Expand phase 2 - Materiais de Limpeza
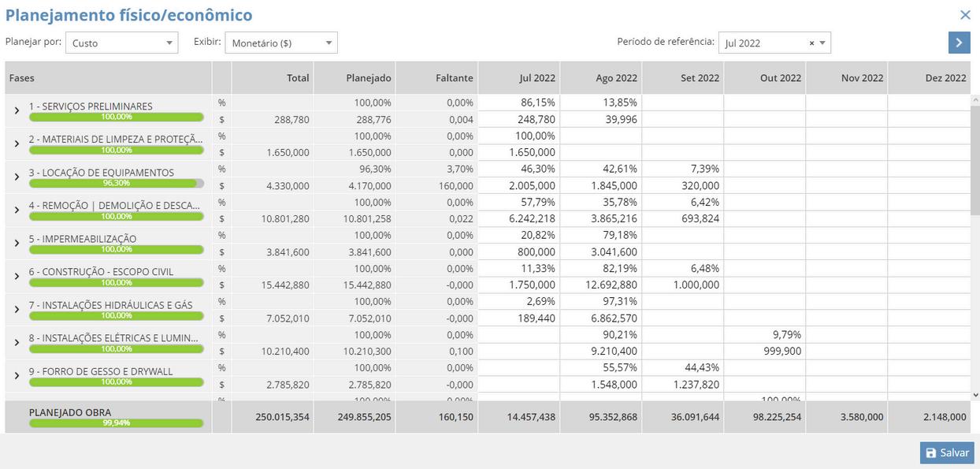Viewport: 980px width, 469px height. click(17, 144)
